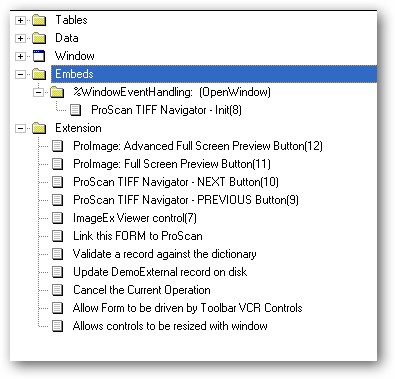The width and height of the screenshot is (395, 379).
Task: Click the %WindowEventHandling folder icon
Action: point(57,92)
